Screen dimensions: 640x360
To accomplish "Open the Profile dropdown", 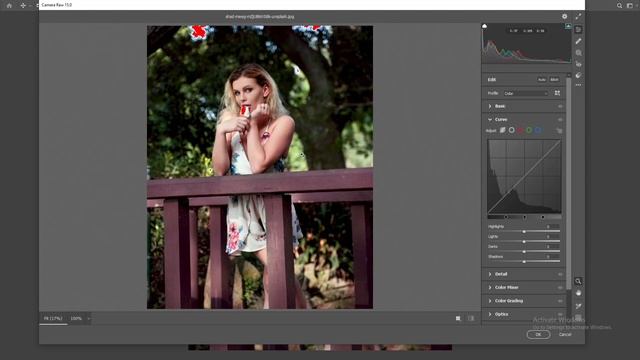I will click(526, 93).
